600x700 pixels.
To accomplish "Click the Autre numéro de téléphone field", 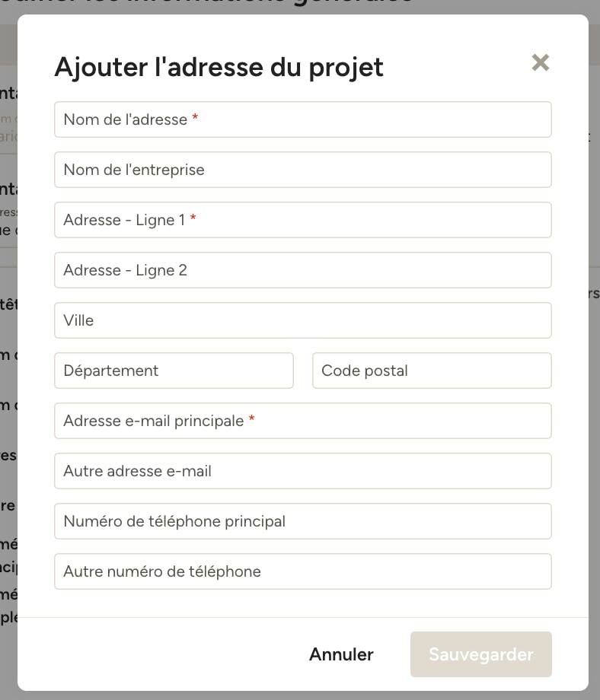I will click(303, 571).
